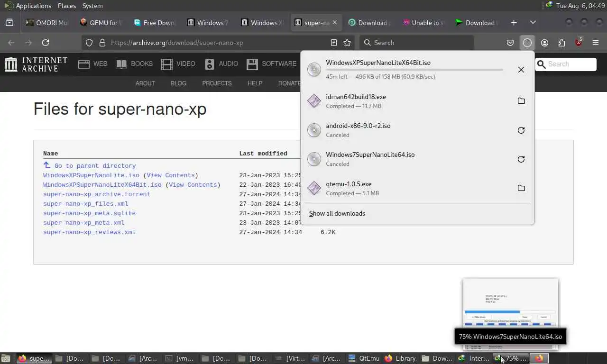Click the URL address field
607x364 pixels.
pos(218,43)
